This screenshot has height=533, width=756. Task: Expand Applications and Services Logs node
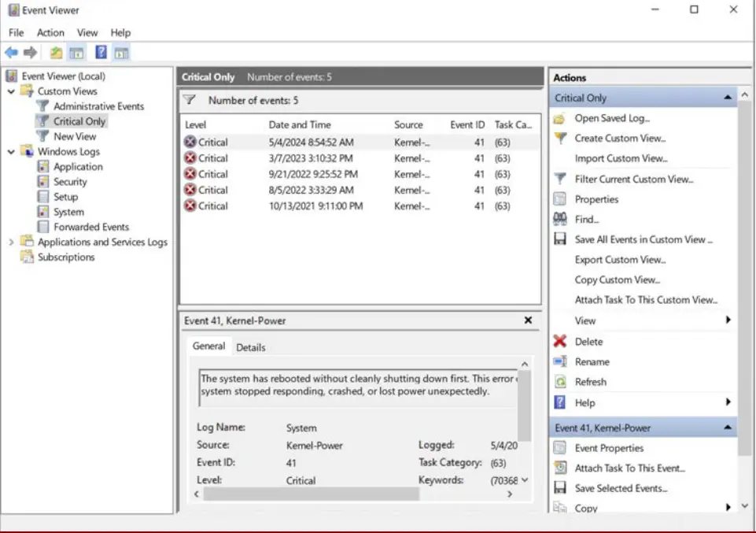(11, 242)
